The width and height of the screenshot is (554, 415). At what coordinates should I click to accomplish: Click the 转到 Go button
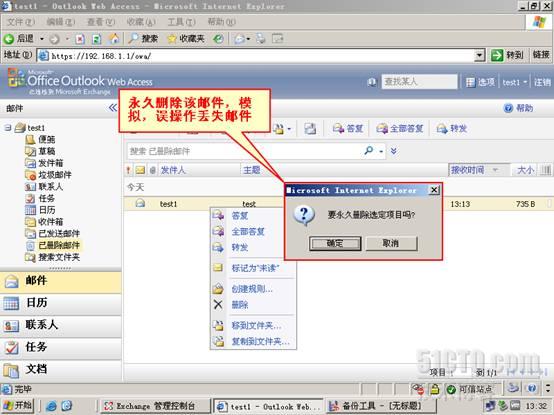coord(507,55)
